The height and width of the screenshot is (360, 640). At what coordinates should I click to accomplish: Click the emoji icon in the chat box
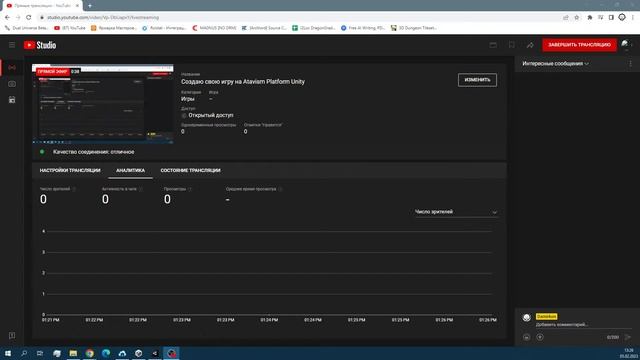pyautogui.click(x=527, y=337)
